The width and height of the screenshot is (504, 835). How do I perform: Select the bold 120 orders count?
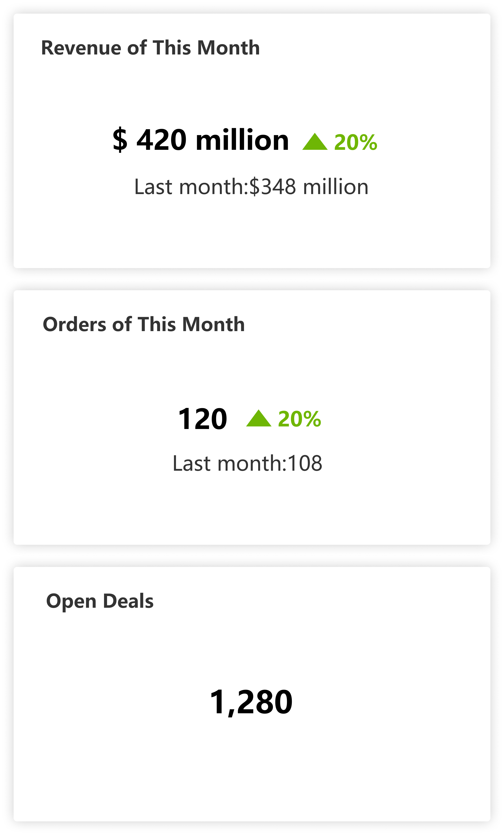[202, 419]
